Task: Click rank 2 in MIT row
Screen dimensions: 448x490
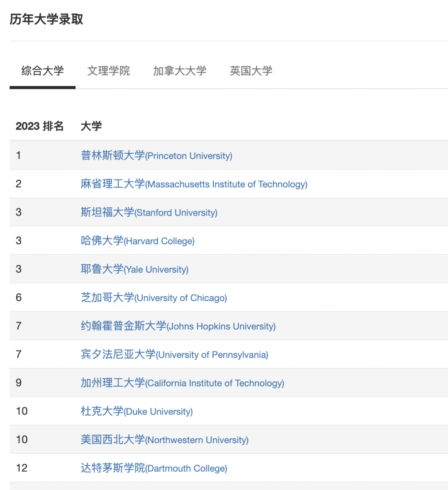Action: pos(18,184)
